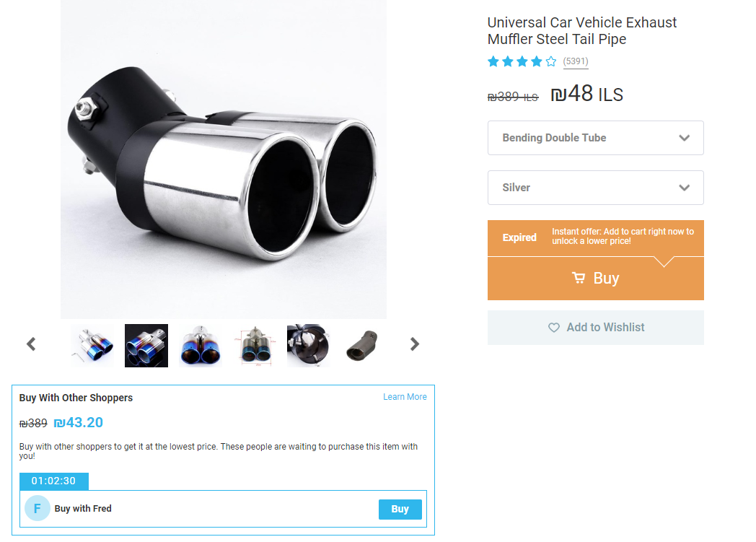
Task: Select the dark-background exhaust thumbnail
Action: (146, 345)
